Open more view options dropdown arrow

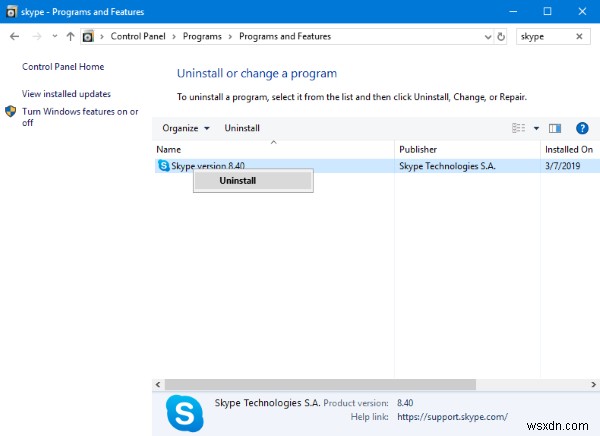point(536,128)
